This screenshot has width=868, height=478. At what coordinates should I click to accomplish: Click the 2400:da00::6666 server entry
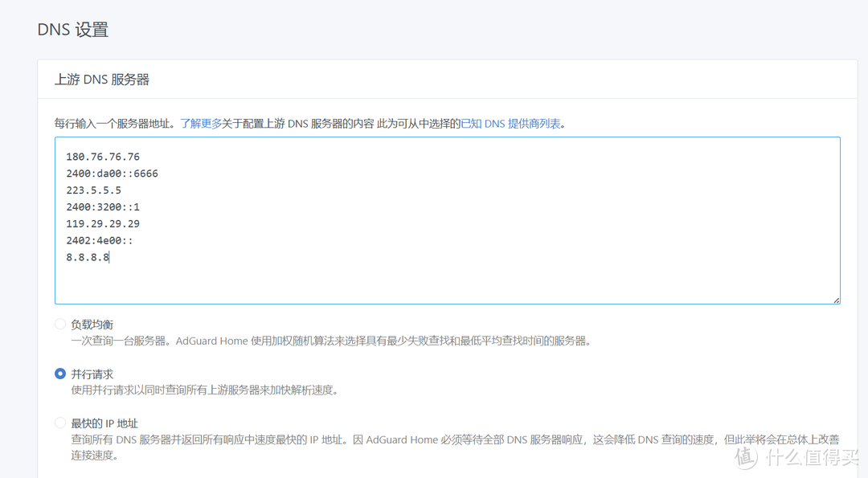(x=112, y=173)
